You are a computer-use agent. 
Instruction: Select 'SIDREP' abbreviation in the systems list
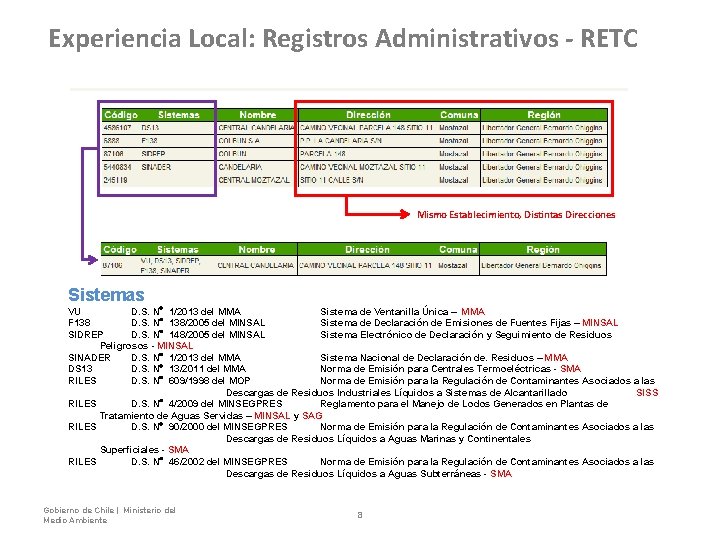tap(86, 335)
